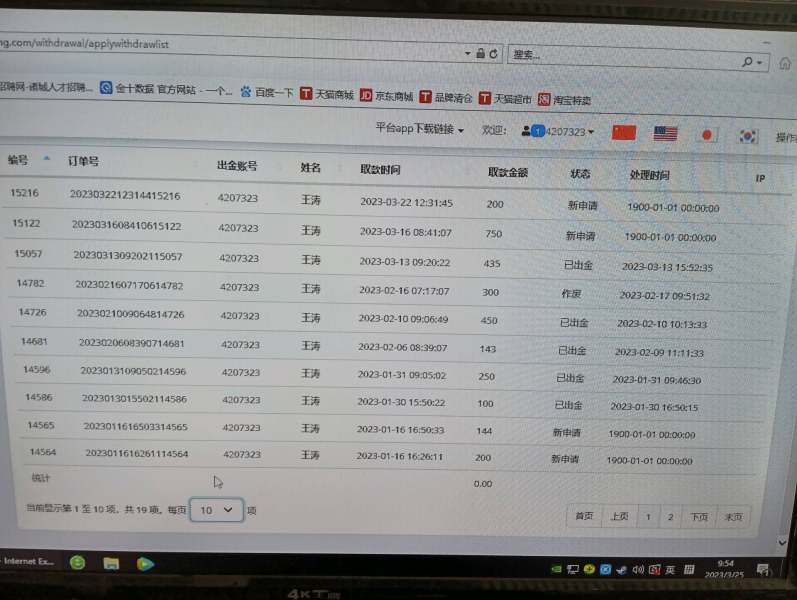Viewport: 797px width, 600px height.
Task: Click the 作废 status in row 14782
Action: 571,293
